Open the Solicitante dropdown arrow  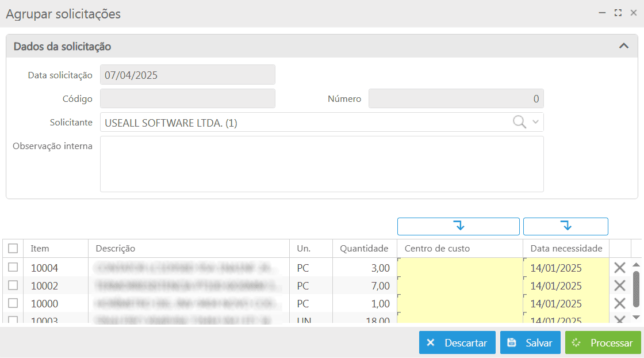[536, 122]
